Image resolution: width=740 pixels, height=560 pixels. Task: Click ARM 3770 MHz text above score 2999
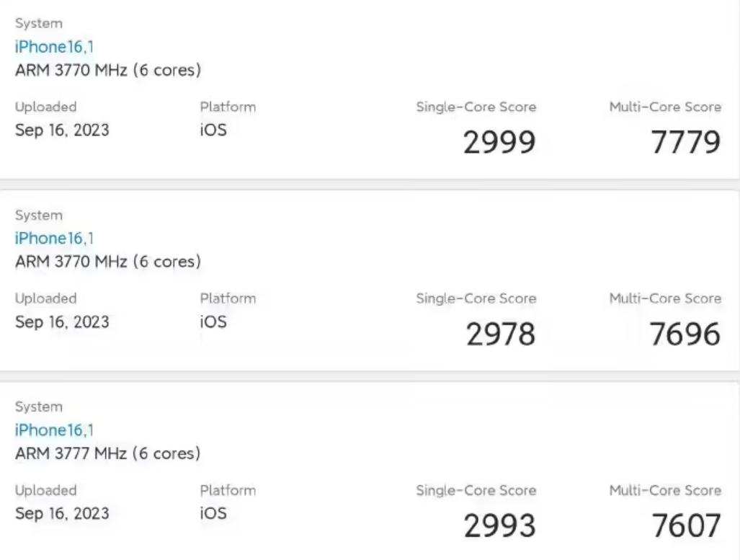71,70
